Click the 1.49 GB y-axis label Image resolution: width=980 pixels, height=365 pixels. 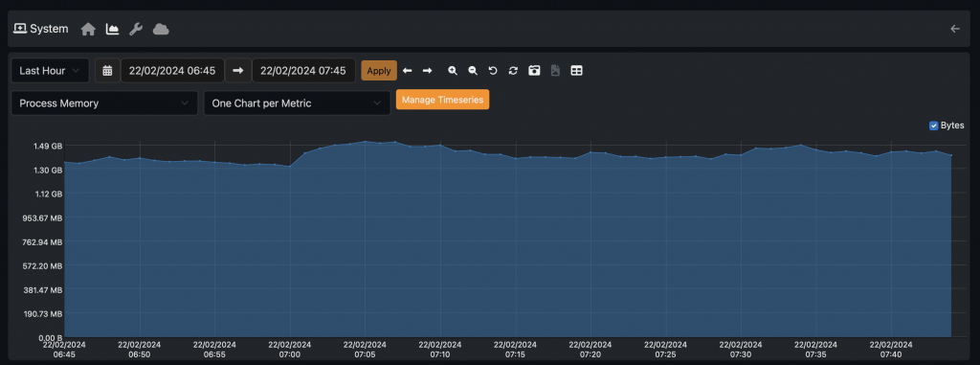[x=48, y=146]
